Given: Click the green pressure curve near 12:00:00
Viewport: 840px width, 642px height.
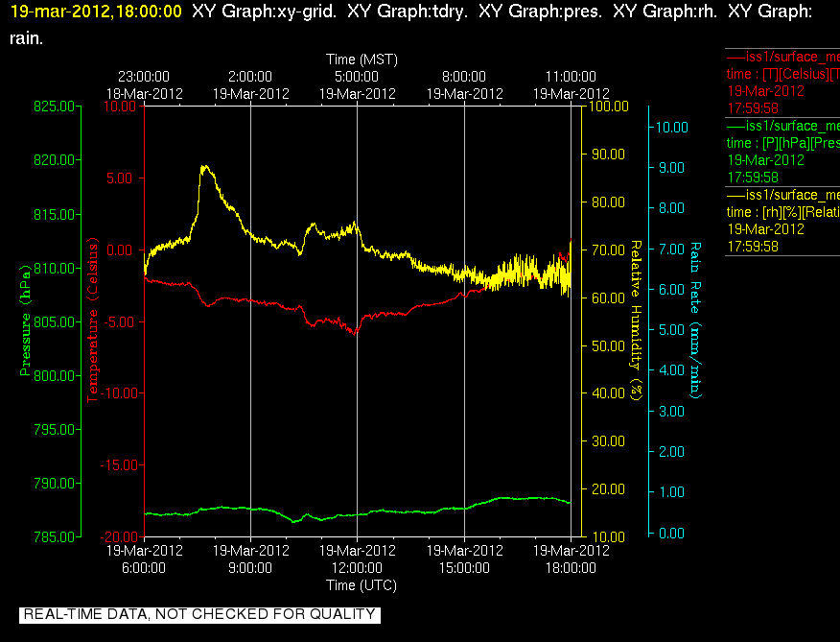Looking at the screenshot, I should (357, 515).
